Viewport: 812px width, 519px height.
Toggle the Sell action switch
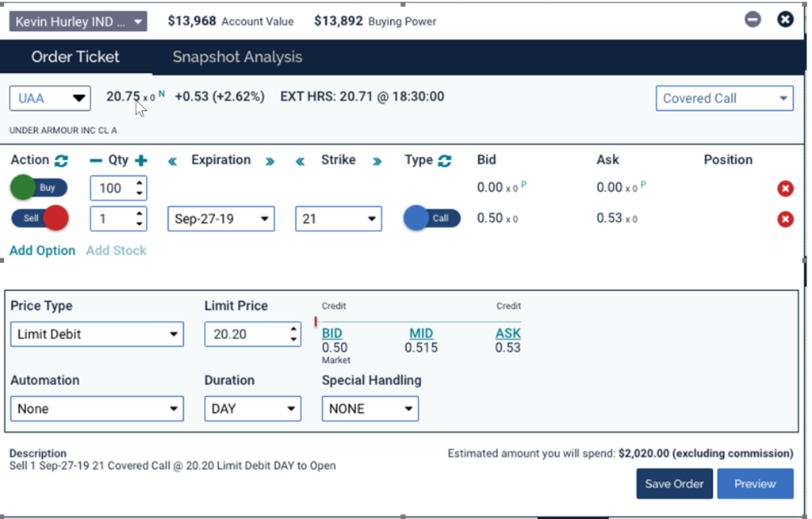pos(40,218)
